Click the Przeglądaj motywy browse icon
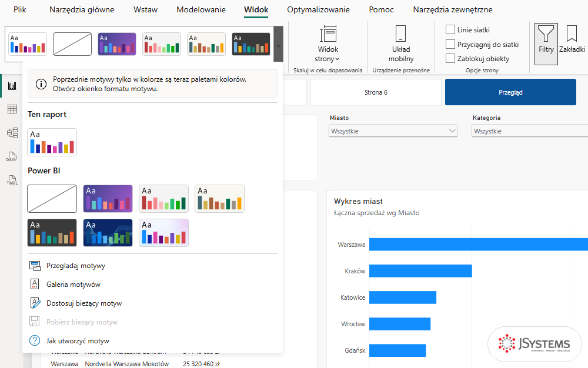This screenshot has width=588, height=368. pos(35,266)
